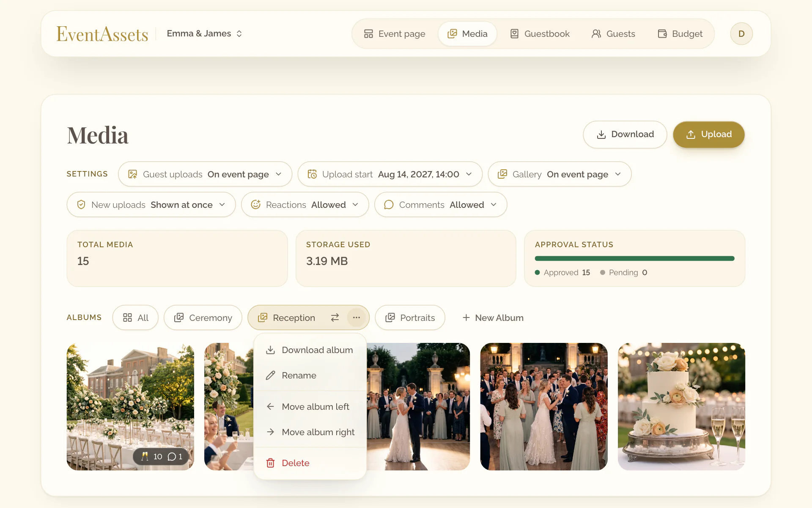The image size is (812, 508).
Task: Expand the Reactions setting dropdown
Action: tap(305, 204)
